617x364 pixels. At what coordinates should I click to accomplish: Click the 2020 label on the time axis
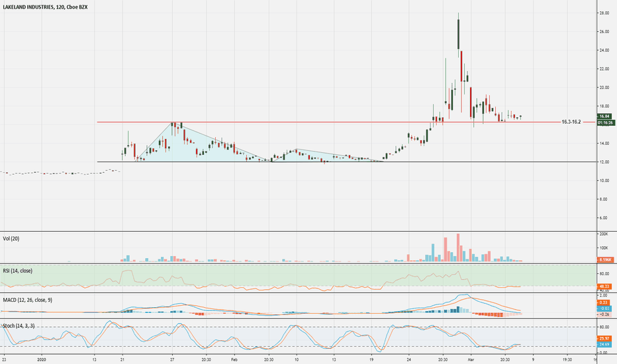pos(42,359)
